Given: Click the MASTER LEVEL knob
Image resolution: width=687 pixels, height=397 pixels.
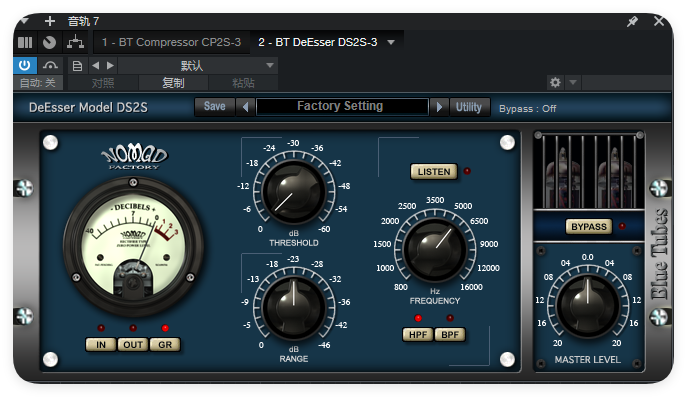Looking at the screenshot, I should (x=588, y=306).
